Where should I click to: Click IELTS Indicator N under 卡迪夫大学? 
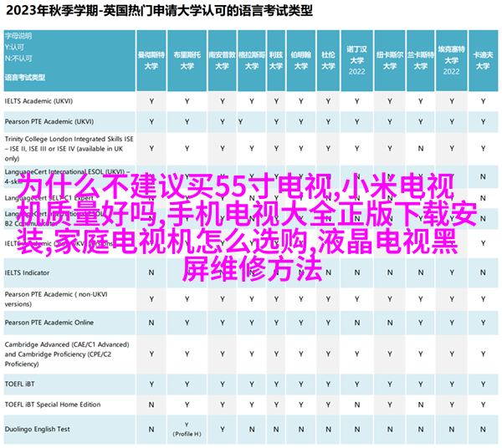click(483, 272)
